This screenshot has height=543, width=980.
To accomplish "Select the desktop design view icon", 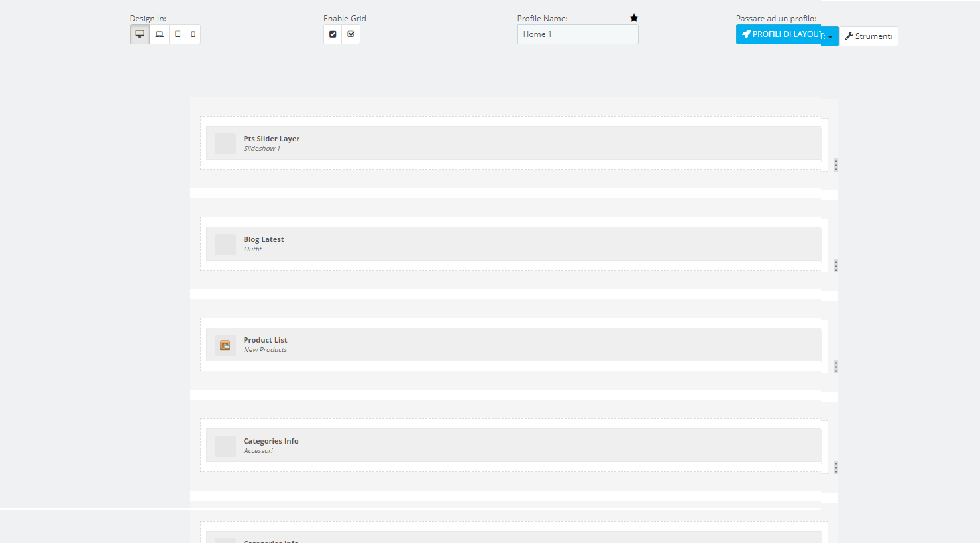I will [140, 34].
